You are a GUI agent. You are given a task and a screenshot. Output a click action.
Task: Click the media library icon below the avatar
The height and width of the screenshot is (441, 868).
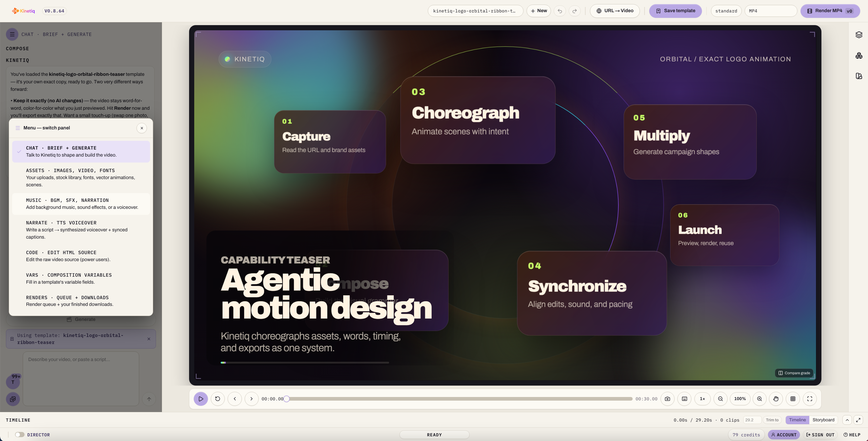pyautogui.click(x=13, y=399)
